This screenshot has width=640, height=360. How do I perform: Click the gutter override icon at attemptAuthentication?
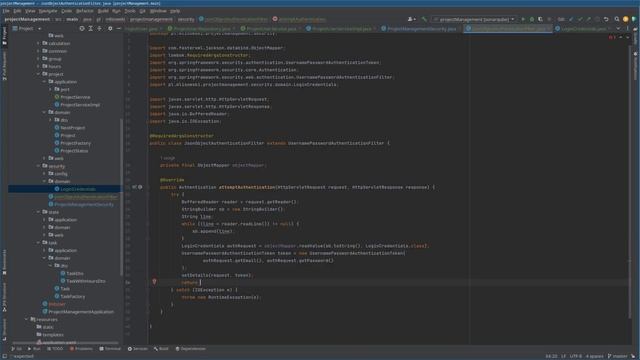(134, 187)
